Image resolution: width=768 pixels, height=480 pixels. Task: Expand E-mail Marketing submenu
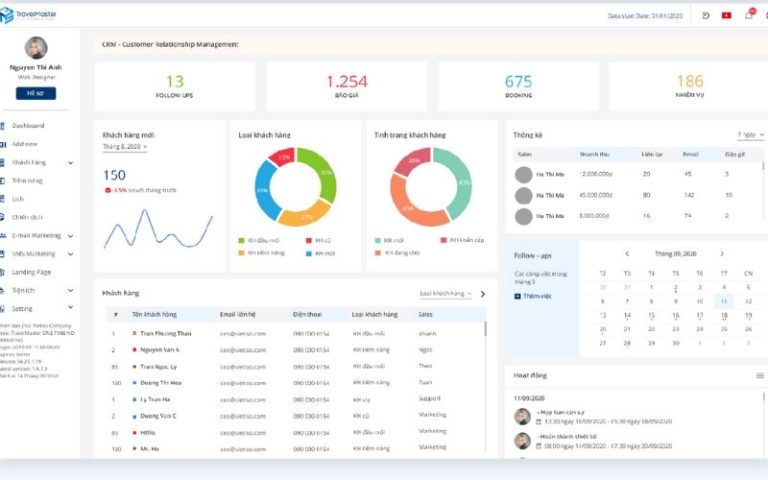click(x=70, y=235)
